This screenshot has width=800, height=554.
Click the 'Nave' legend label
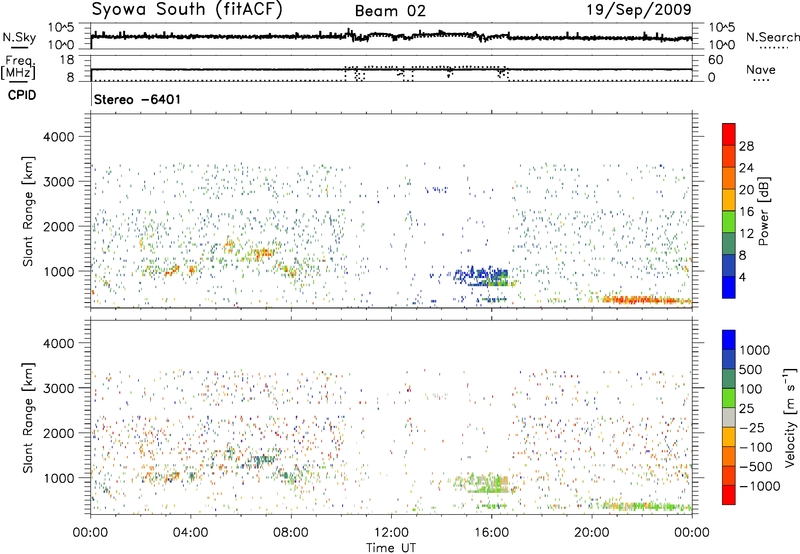[761, 69]
